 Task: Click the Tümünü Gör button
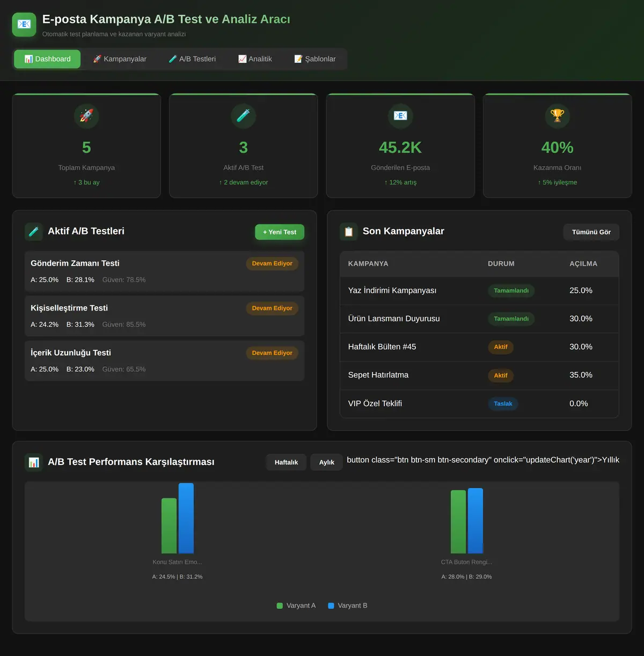pos(591,232)
